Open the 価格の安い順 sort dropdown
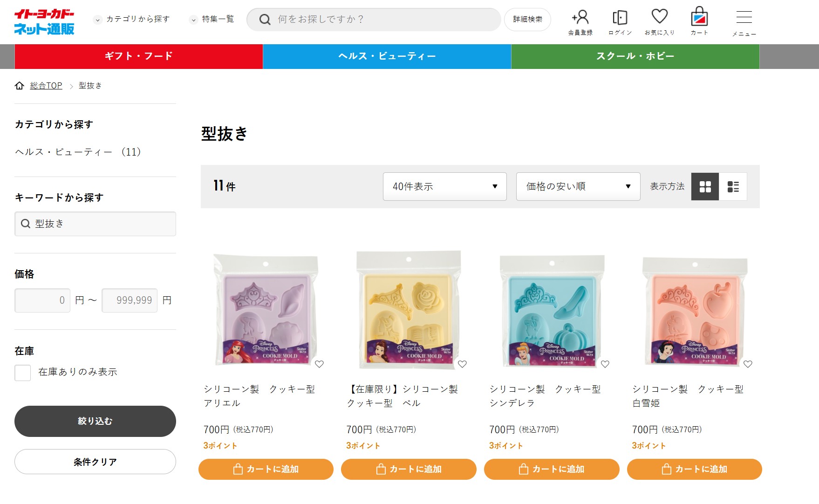The image size is (819, 504). 578,187
